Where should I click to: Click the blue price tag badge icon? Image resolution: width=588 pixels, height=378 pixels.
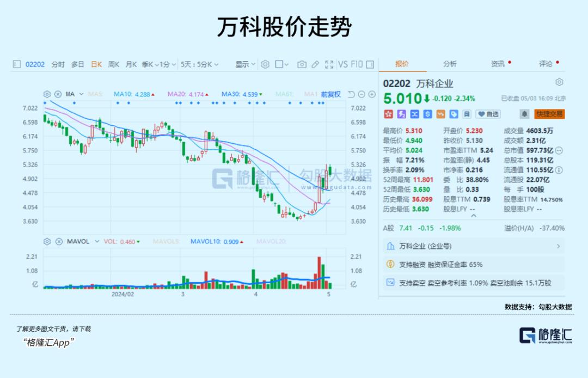click(454, 114)
